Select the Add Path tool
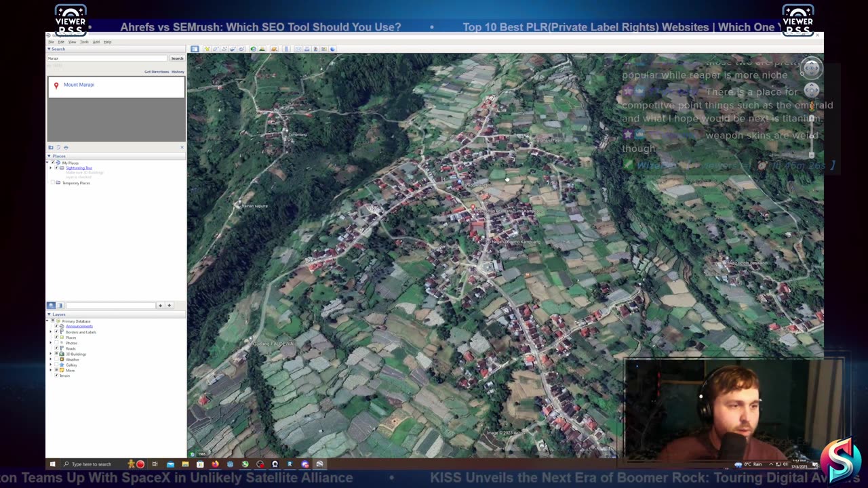This screenshot has width=868, height=488. pos(224,49)
